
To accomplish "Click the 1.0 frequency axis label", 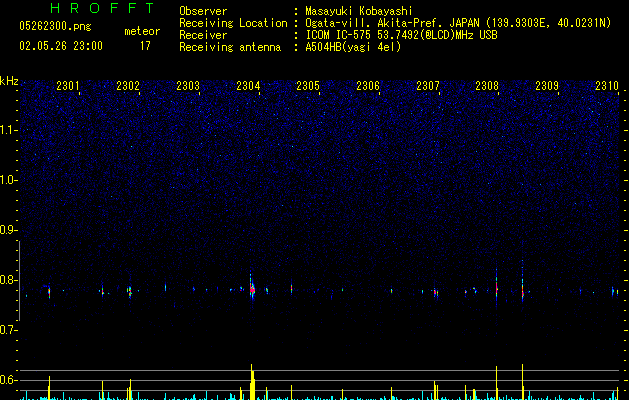I will (x=9, y=180).
